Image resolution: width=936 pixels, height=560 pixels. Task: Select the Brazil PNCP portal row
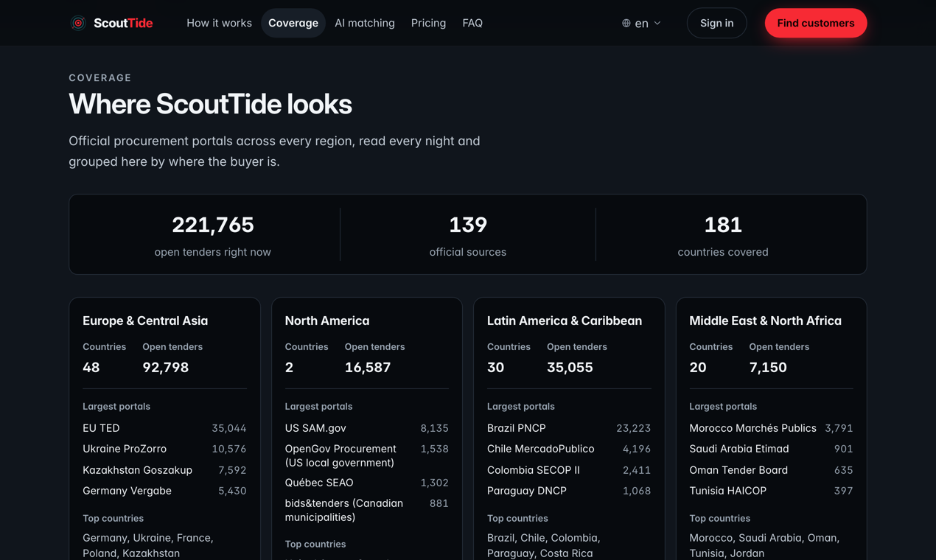click(x=569, y=428)
